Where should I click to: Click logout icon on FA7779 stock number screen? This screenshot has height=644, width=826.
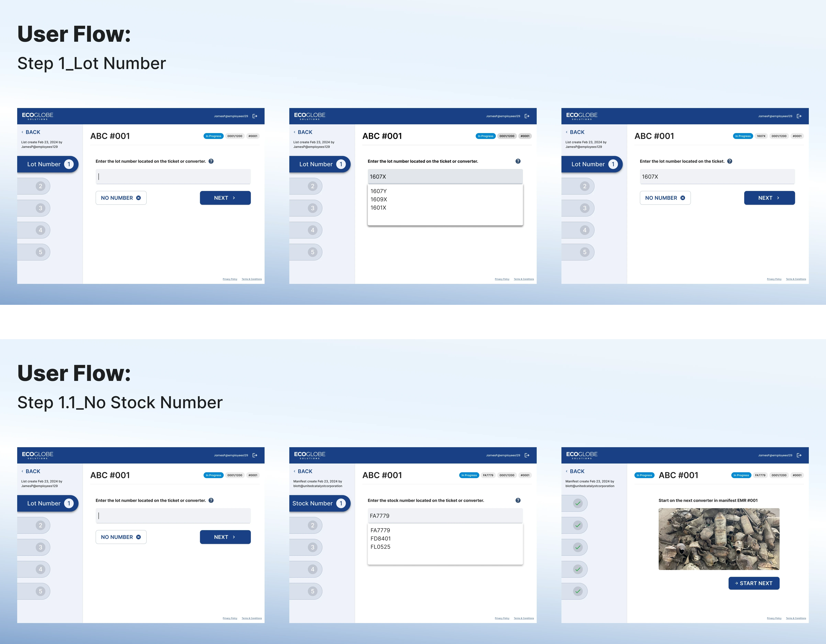tap(527, 455)
